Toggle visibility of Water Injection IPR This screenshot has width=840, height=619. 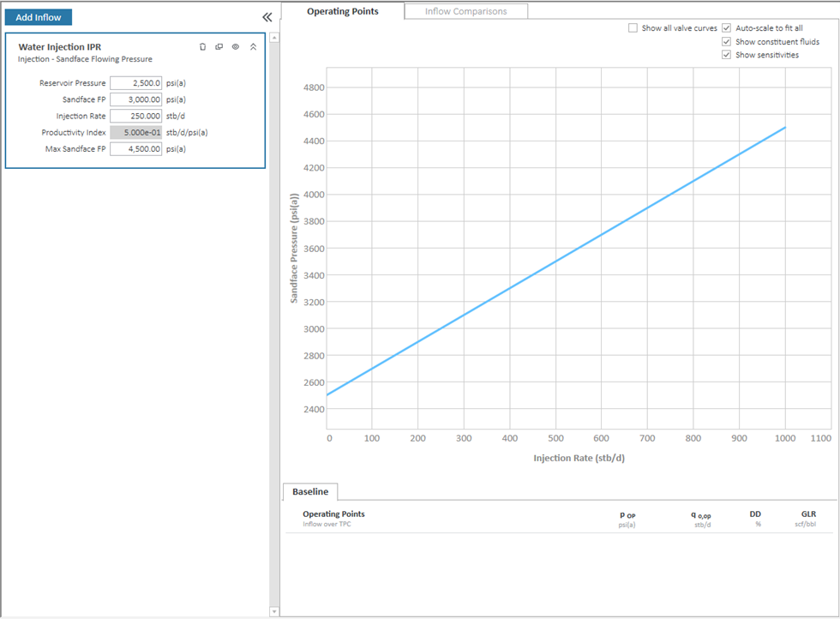coord(236,47)
